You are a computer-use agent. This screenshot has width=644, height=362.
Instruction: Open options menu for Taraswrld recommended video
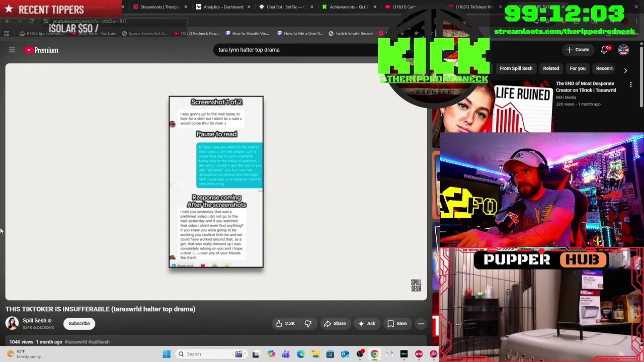631,84
